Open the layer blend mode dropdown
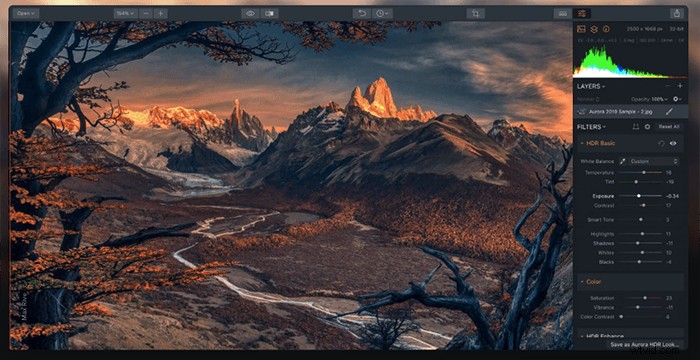The width and height of the screenshot is (700, 360). pos(588,99)
